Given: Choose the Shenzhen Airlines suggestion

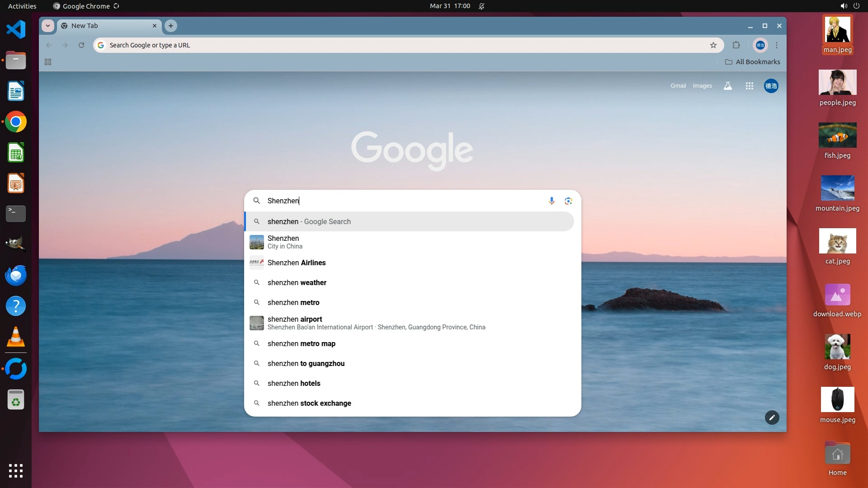Looking at the screenshot, I should coord(297,263).
